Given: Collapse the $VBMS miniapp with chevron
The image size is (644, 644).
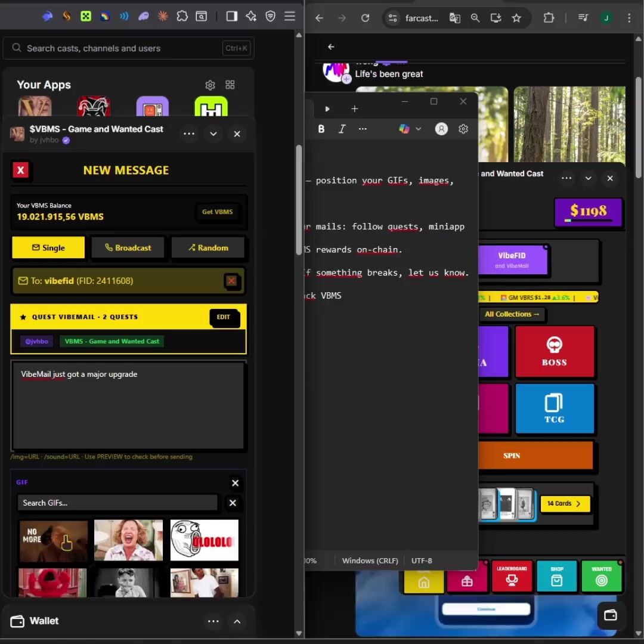Looking at the screenshot, I should (213, 134).
